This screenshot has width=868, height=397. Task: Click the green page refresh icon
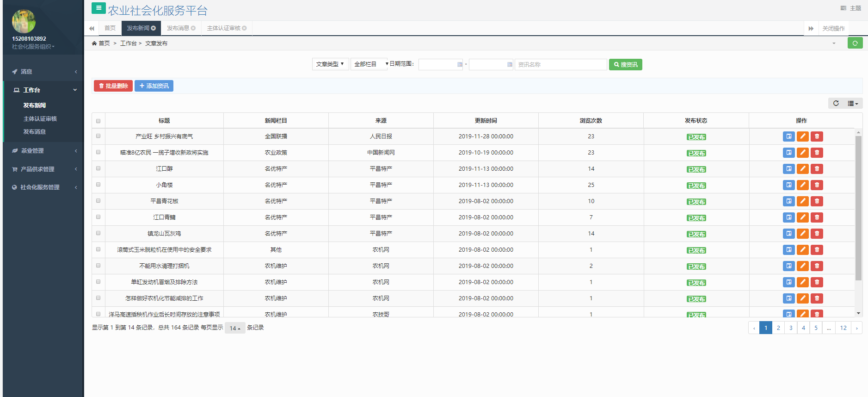point(855,43)
